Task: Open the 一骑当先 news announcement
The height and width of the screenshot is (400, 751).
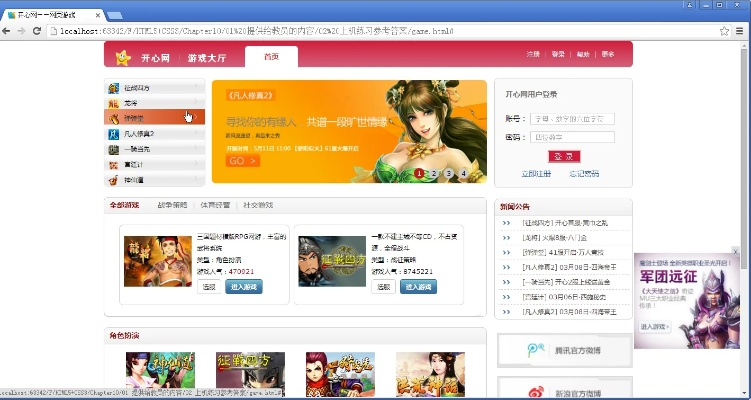Action: [566, 282]
